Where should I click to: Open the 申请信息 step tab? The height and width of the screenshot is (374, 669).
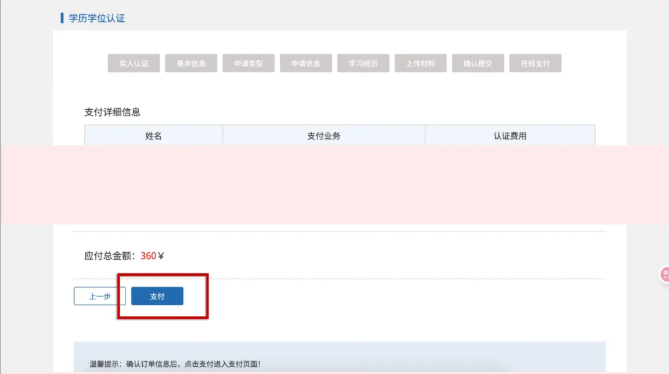[x=306, y=63]
